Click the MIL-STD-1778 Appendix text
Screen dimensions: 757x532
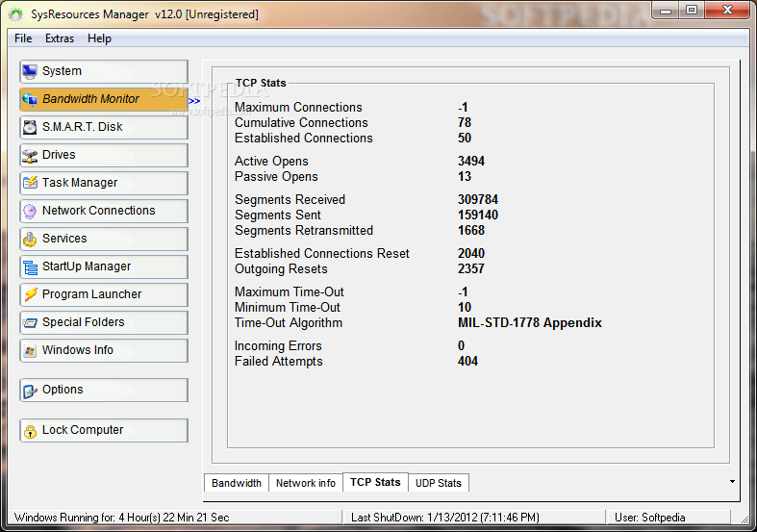[530, 322]
